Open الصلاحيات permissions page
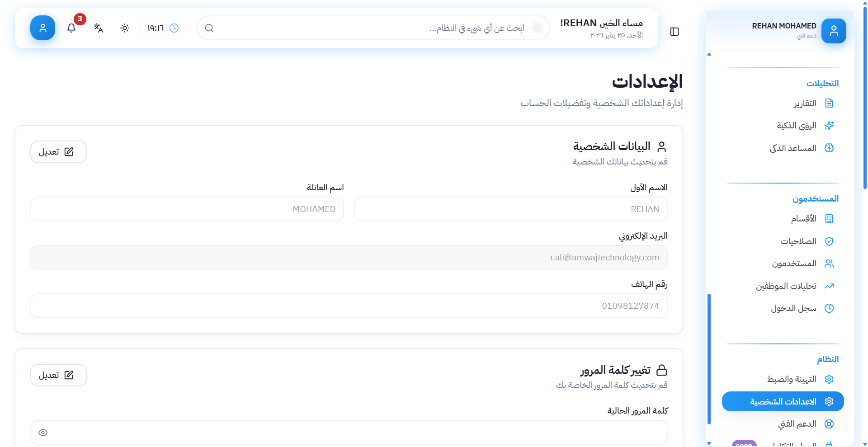The image size is (868, 447). (798, 241)
